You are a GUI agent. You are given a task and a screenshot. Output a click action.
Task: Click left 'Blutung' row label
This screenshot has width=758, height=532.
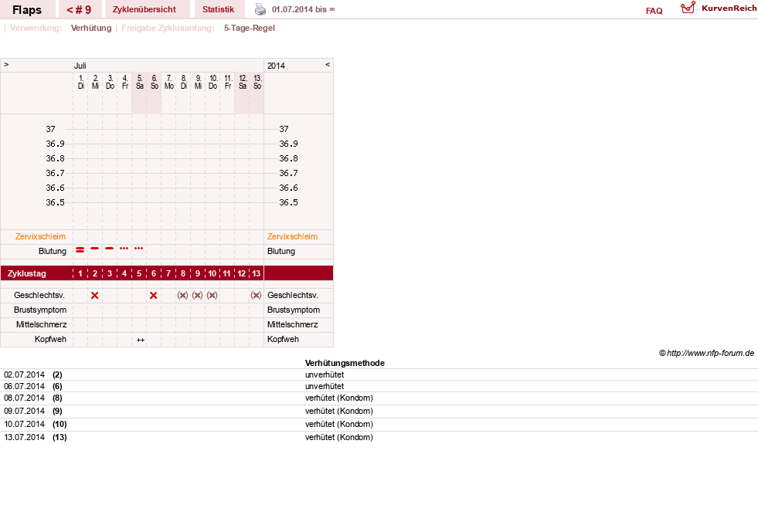pos(53,251)
